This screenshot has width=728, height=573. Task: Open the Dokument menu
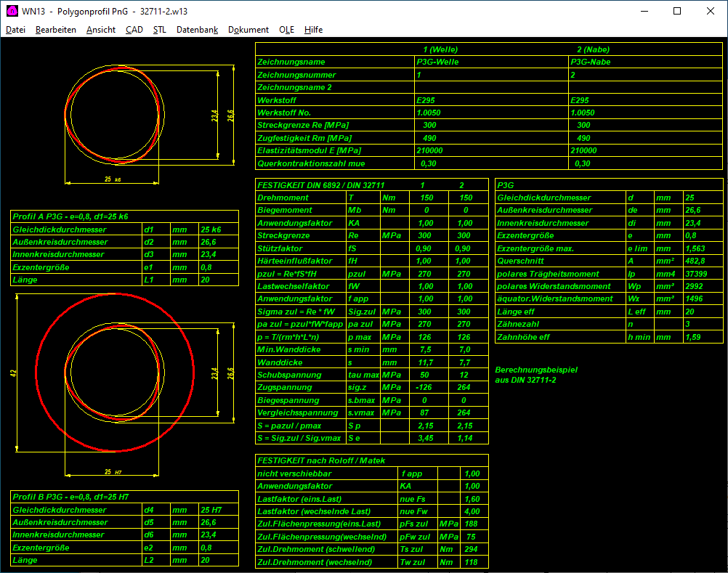[248, 30]
